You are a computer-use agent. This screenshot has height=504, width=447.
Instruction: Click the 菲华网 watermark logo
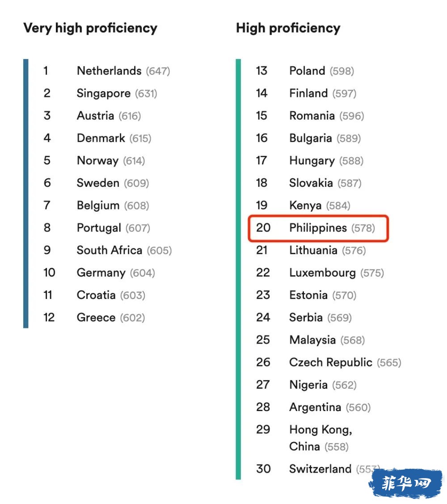[406, 483]
